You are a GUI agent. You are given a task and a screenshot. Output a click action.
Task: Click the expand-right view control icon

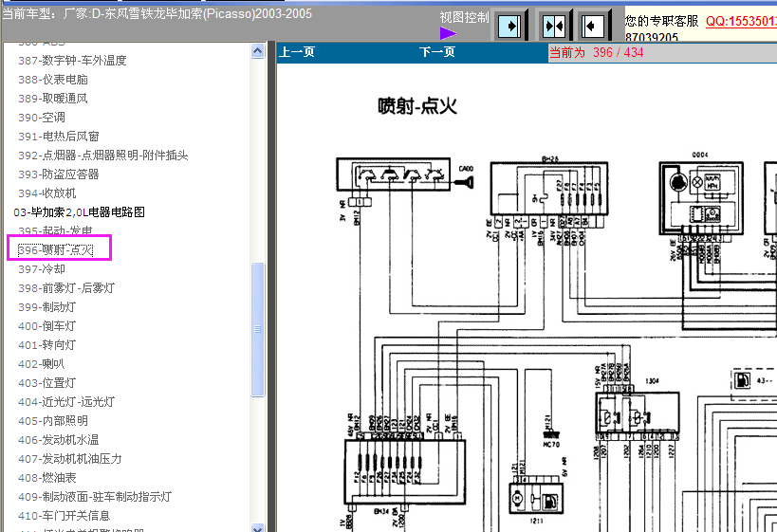click(509, 26)
